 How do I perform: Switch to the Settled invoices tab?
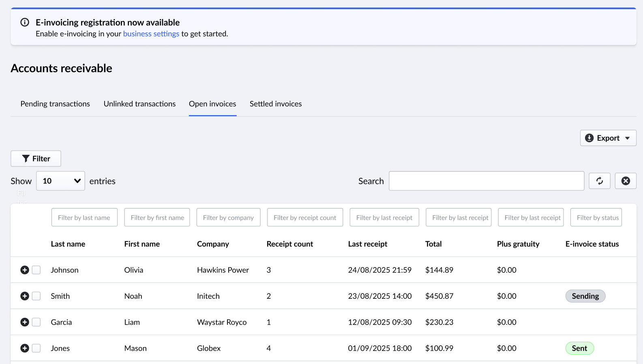(276, 104)
